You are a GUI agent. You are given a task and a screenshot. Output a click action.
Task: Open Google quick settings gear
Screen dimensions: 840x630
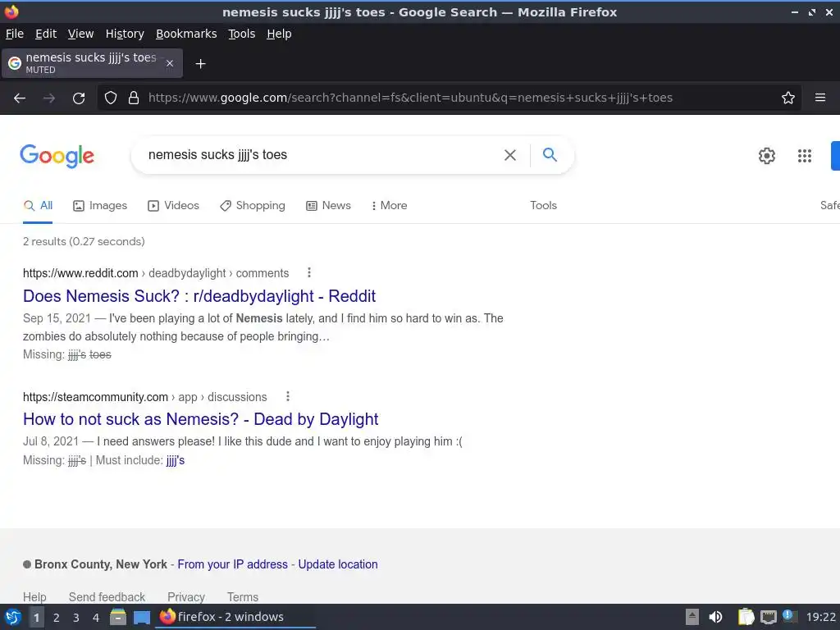point(767,156)
